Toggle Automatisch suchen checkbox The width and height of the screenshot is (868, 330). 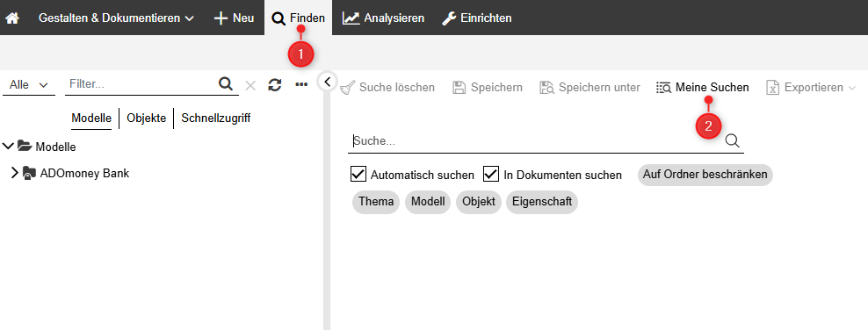(x=358, y=174)
